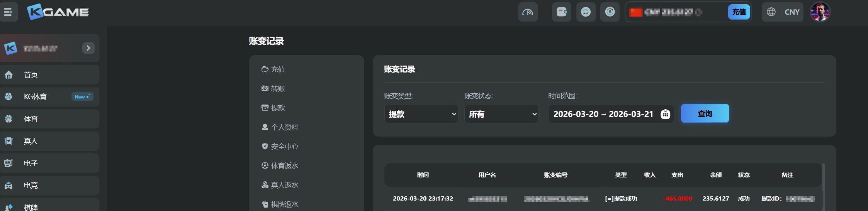Open 电竞 in the sidebar
The image size is (868, 211).
[31, 186]
